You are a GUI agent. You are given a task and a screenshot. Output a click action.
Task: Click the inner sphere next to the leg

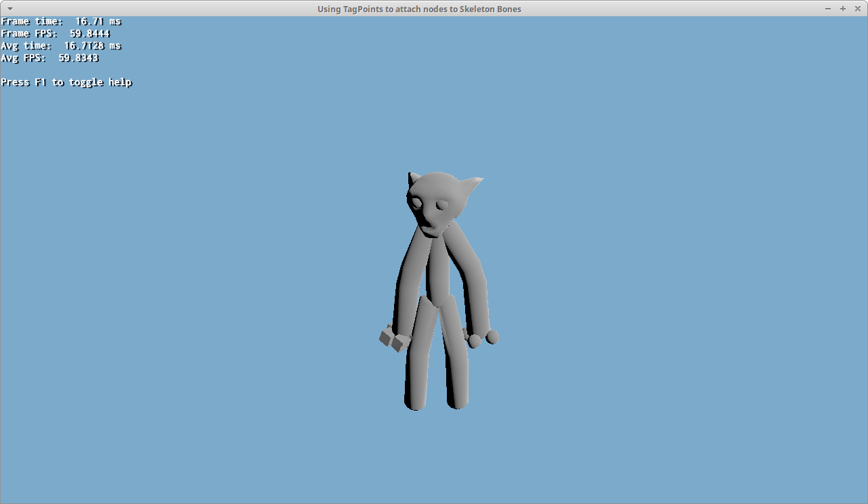(x=475, y=341)
